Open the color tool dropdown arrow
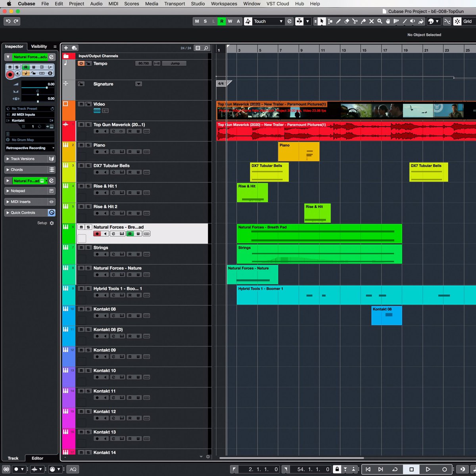Screen dimensions: 476x476 [438, 21]
